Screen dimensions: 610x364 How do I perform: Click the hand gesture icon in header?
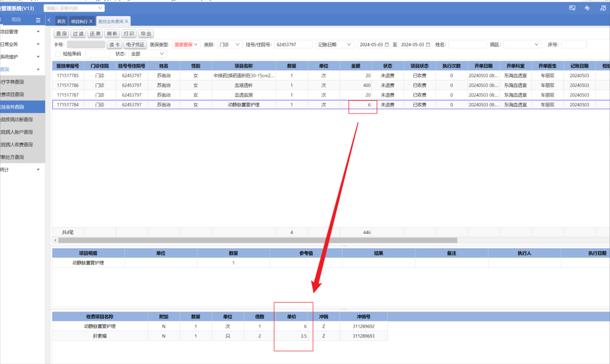(x=587, y=8)
